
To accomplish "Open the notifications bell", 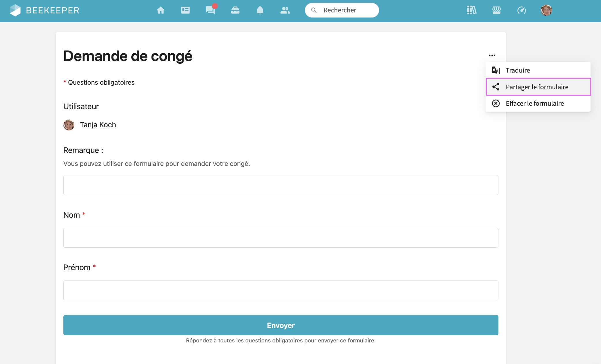I will [260, 10].
